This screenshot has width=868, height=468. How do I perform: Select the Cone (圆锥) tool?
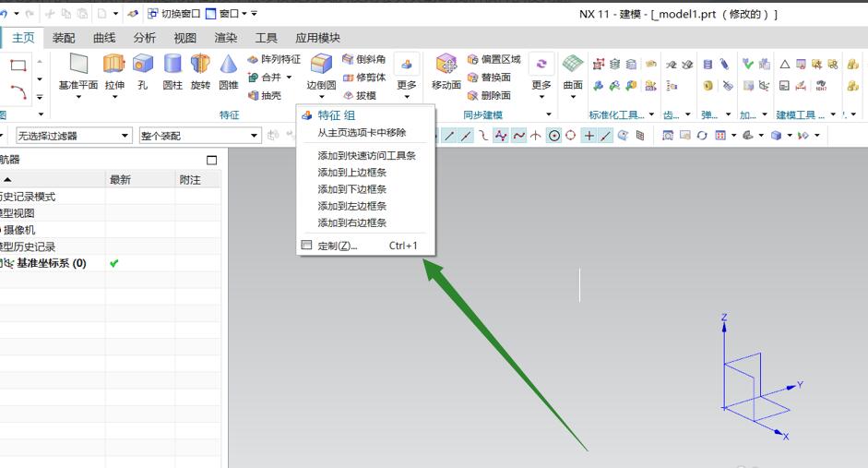(228, 72)
